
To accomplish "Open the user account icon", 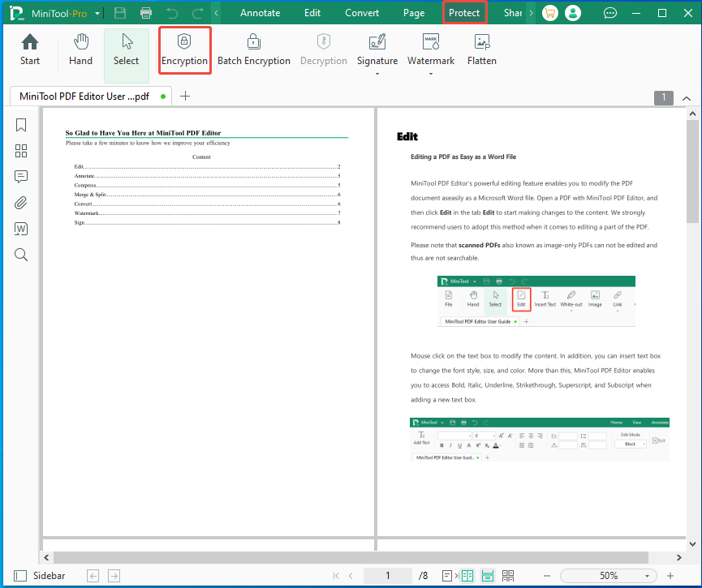I will (x=573, y=13).
